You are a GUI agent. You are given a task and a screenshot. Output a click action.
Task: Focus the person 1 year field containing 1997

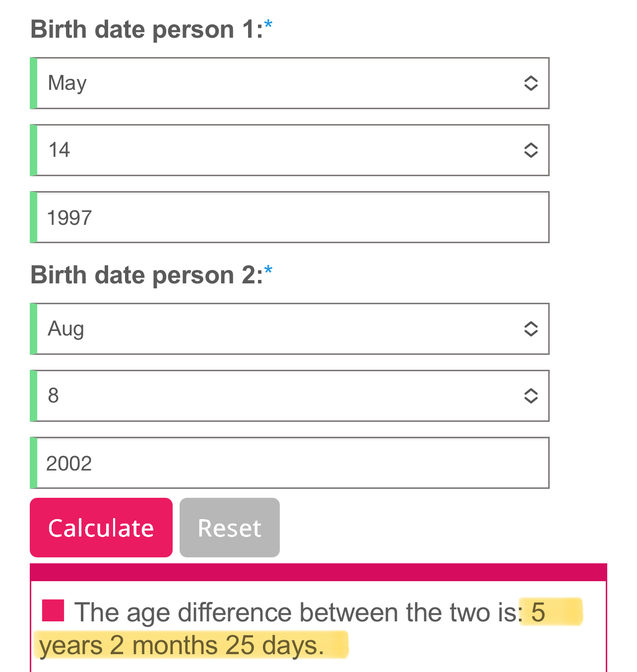[293, 217]
